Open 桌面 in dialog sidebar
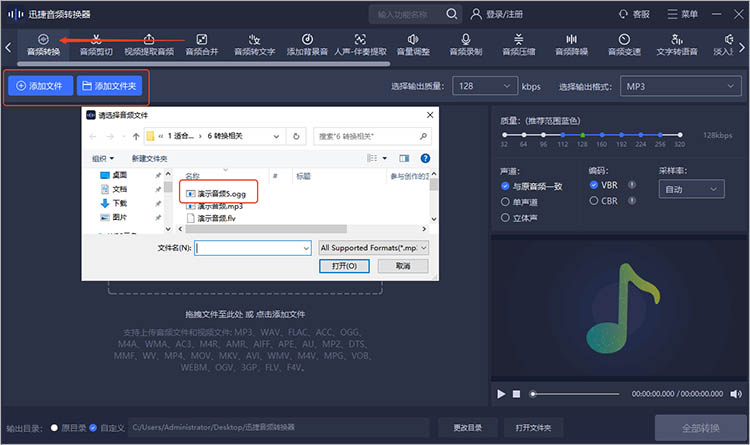750x445 pixels. click(x=114, y=175)
